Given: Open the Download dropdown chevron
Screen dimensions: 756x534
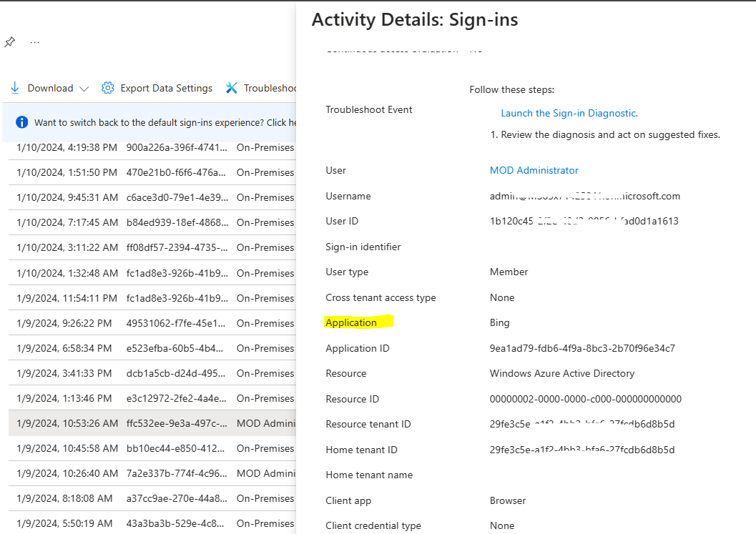Looking at the screenshot, I should tap(84, 89).
